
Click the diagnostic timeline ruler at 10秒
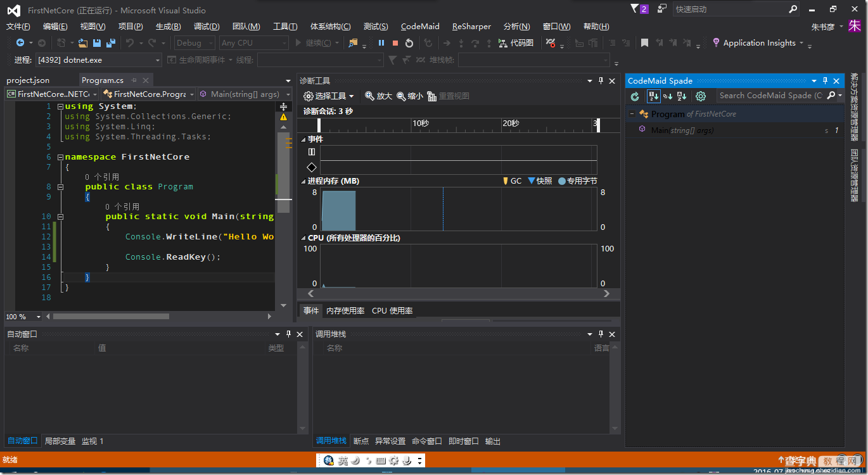click(x=421, y=123)
